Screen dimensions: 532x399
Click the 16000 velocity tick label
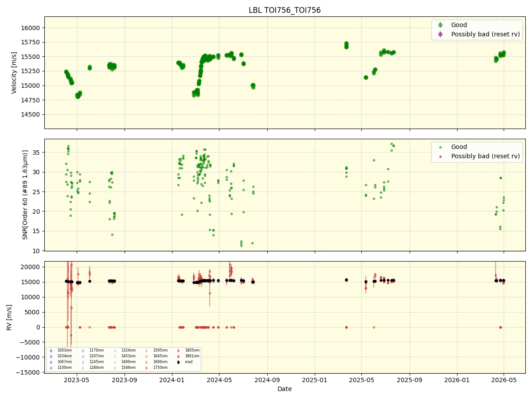pyautogui.click(x=31, y=28)
